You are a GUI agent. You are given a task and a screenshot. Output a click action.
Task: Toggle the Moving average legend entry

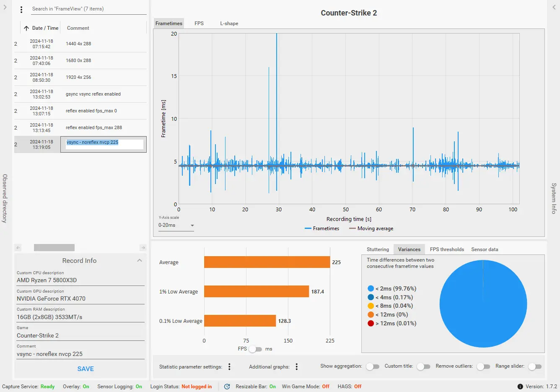pos(371,228)
